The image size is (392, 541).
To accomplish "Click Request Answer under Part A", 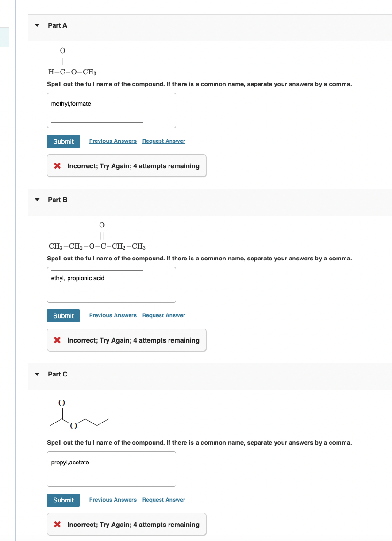I will point(163,141).
